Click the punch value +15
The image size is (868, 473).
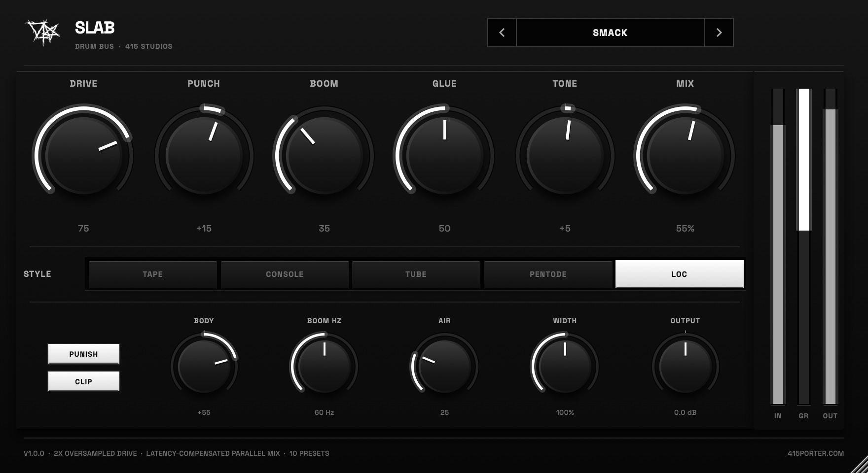pyautogui.click(x=204, y=229)
